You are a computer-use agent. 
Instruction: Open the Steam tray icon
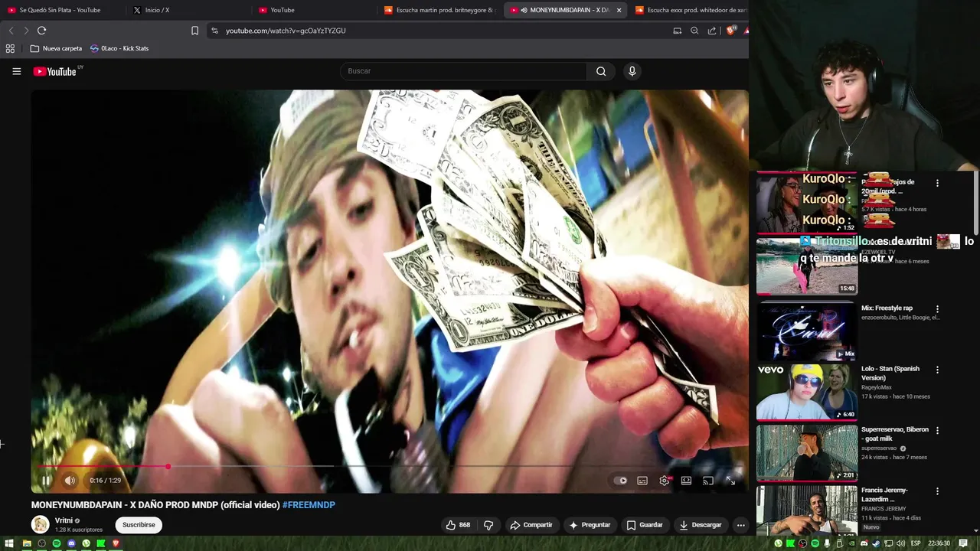point(876,543)
